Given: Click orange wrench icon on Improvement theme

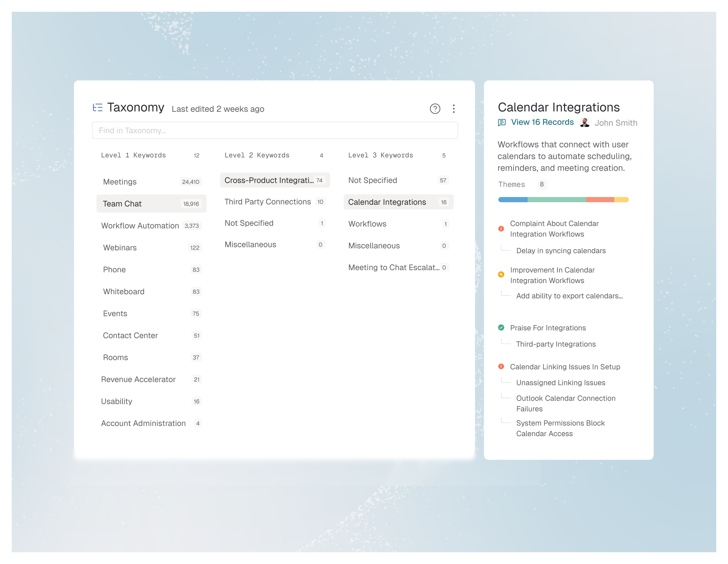Looking at the screenshot, I should click(501, 274).
